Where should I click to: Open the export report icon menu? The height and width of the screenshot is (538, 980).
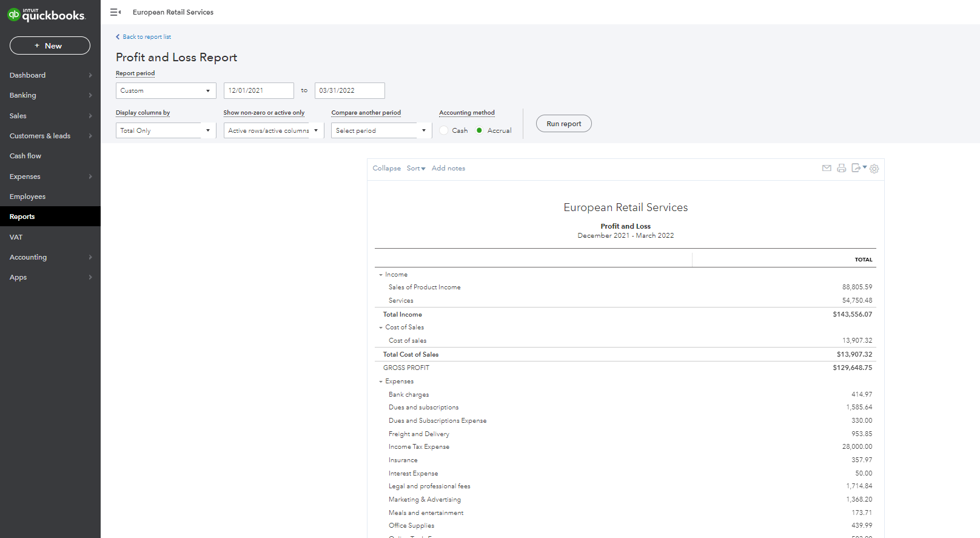858,168
